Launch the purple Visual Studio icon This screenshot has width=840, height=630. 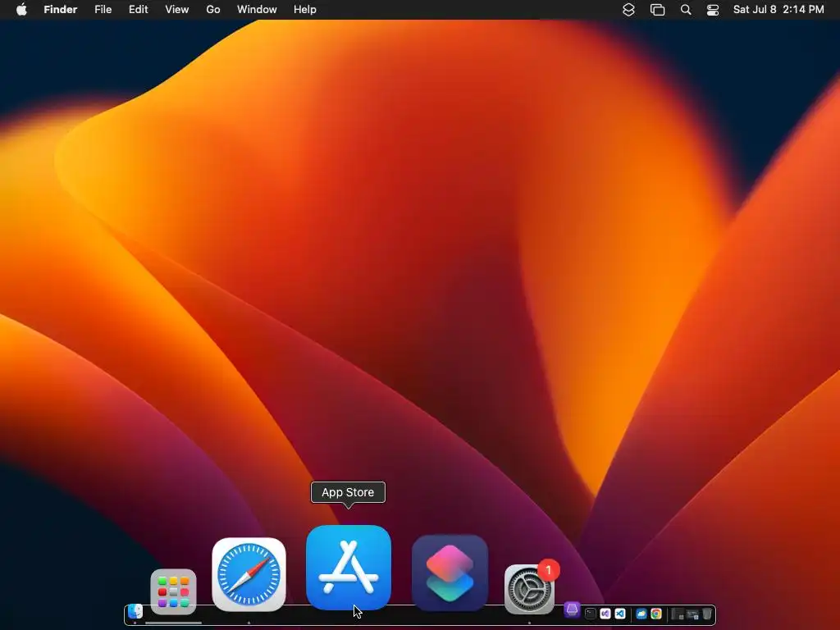coord(605,614)
